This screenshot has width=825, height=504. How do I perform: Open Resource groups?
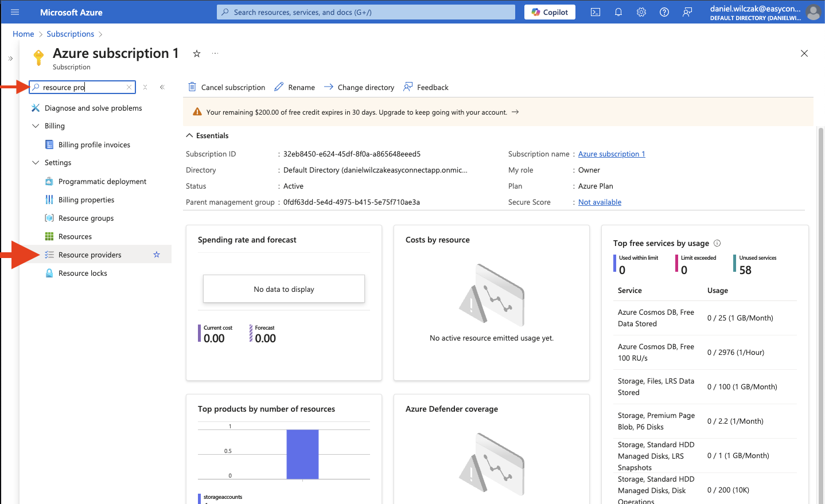(86, 218)
